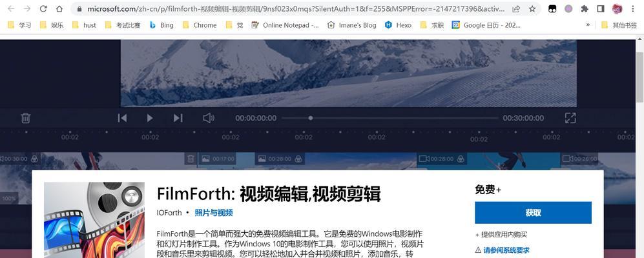Open Chrome's three-dot menu
The width and height of the screenshot is (644, 258).
(x=633, y=8)
